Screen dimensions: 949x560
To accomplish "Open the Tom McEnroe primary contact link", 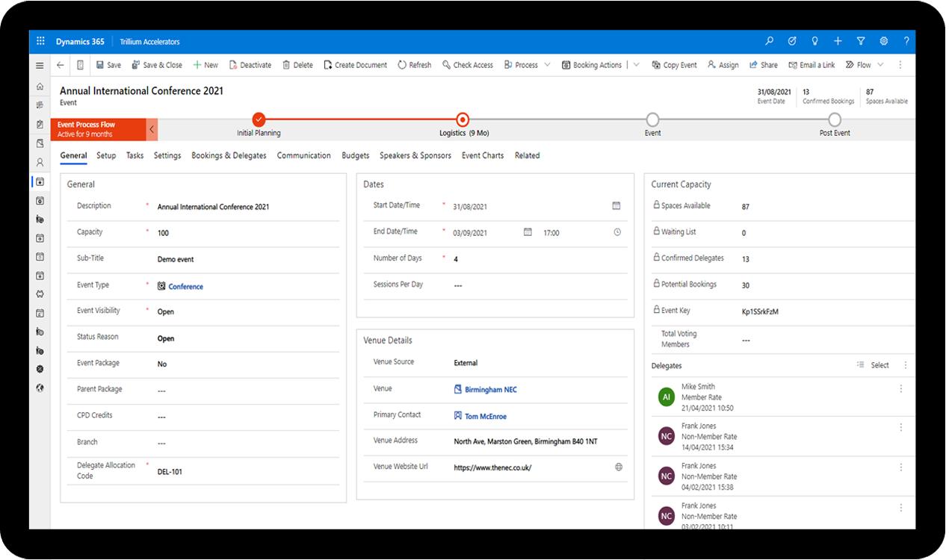I will pyautogui.click(x=485, y=417).
